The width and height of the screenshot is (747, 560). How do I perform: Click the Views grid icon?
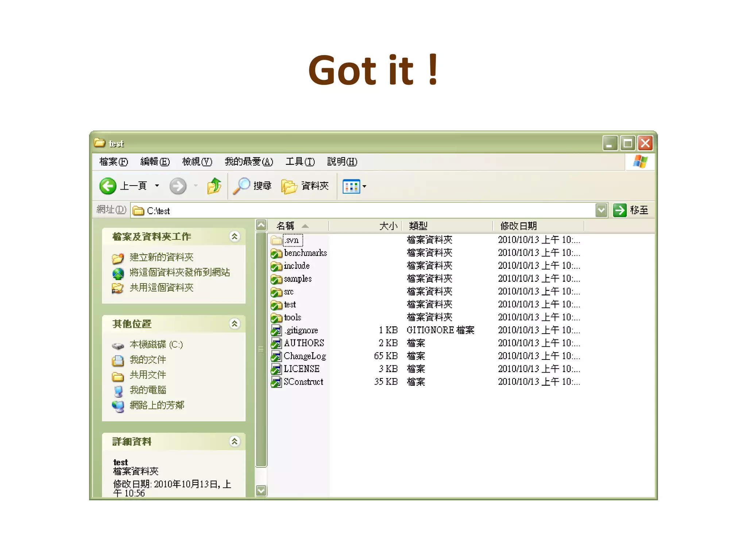(351, 186)
